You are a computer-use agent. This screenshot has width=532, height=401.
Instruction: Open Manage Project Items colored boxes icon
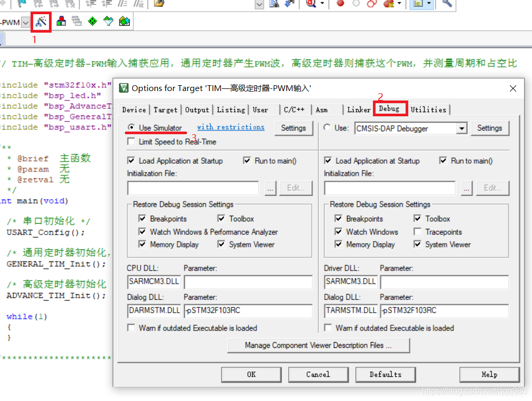coord(61,22)
